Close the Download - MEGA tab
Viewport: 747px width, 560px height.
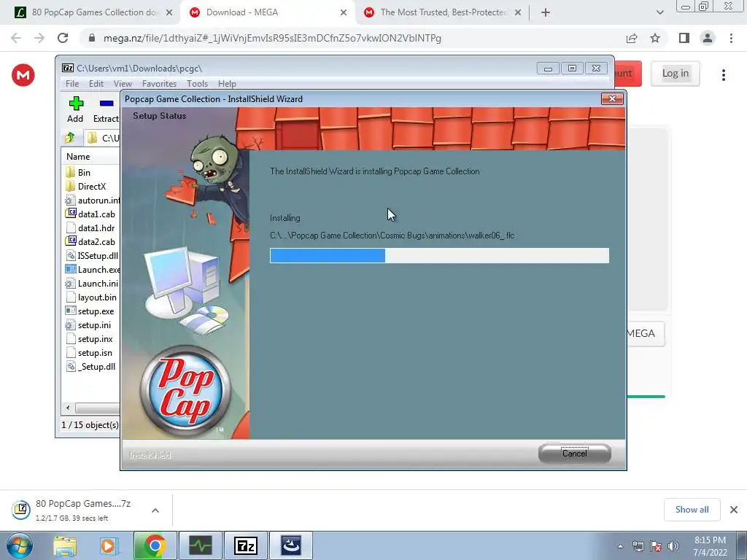pyautogui.click(x=344, y=13)
